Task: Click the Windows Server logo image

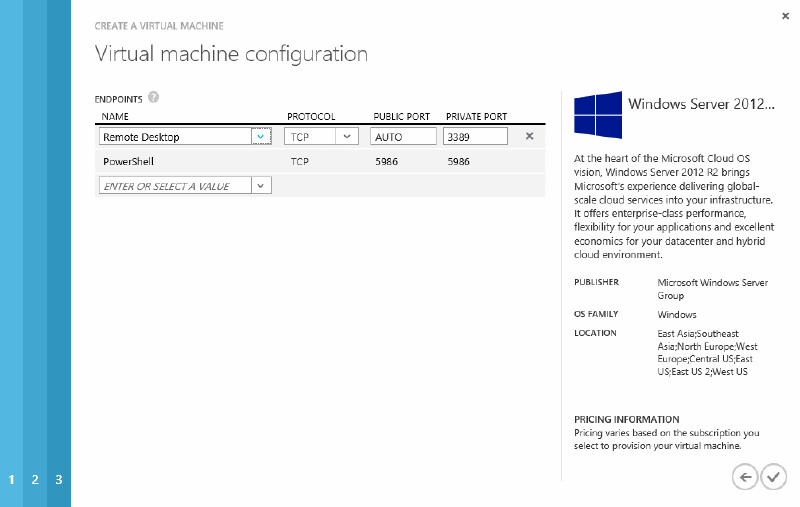Action: (598, 115)
